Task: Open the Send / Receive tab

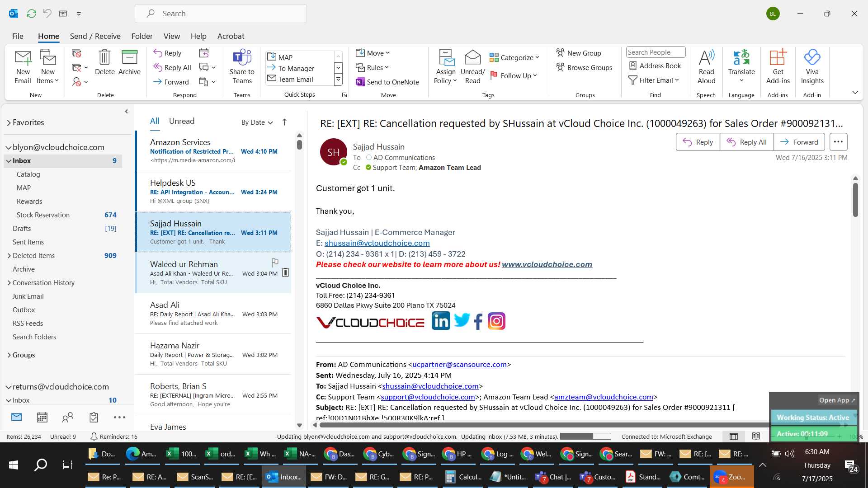Action: pos(95,36)
